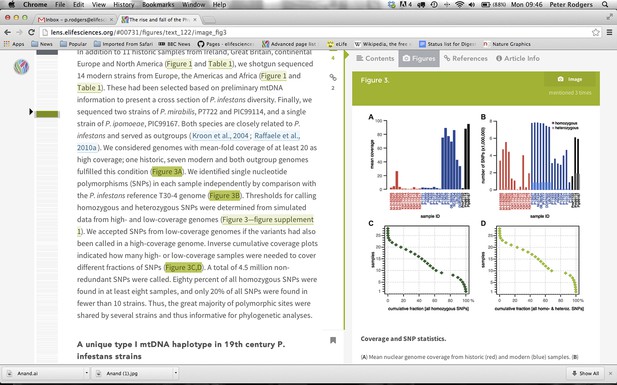The height and width of the screenshot is (385, 617).
Task: Close the downloads bar
Action: [610, 373]
